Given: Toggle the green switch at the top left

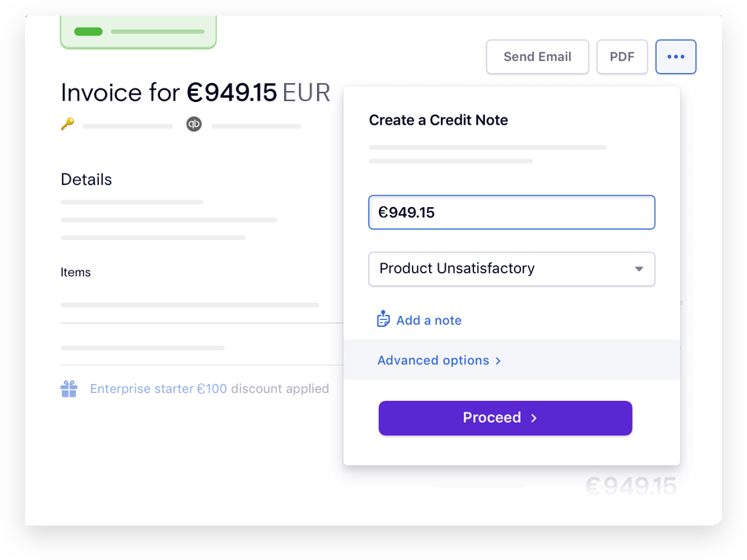Looking at the screenshot, I should [88, 31].
